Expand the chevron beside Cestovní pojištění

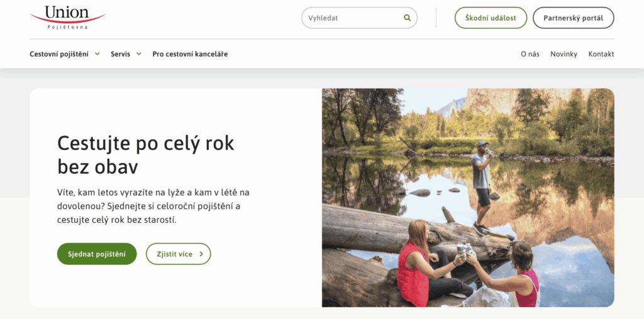tap(97, 54)
